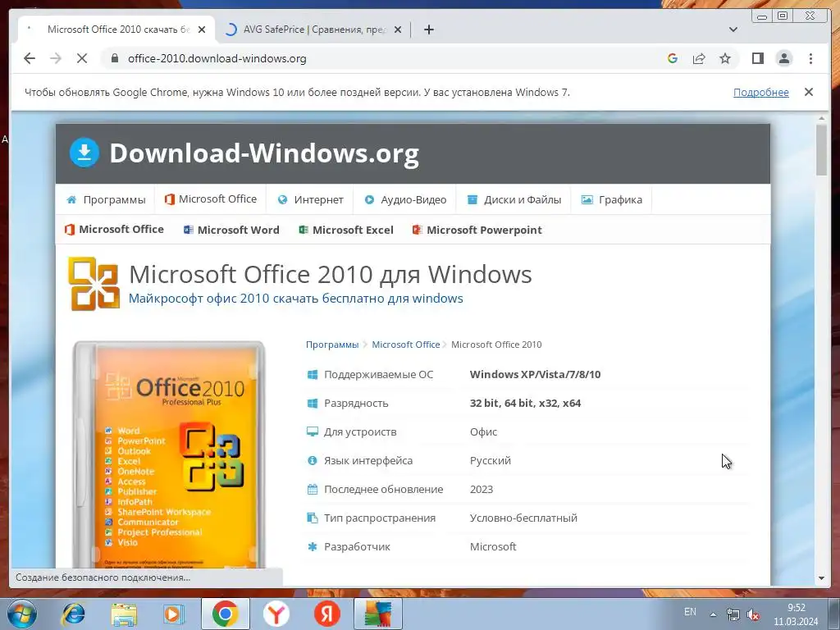Bookmark this page with the star icon

725,58
